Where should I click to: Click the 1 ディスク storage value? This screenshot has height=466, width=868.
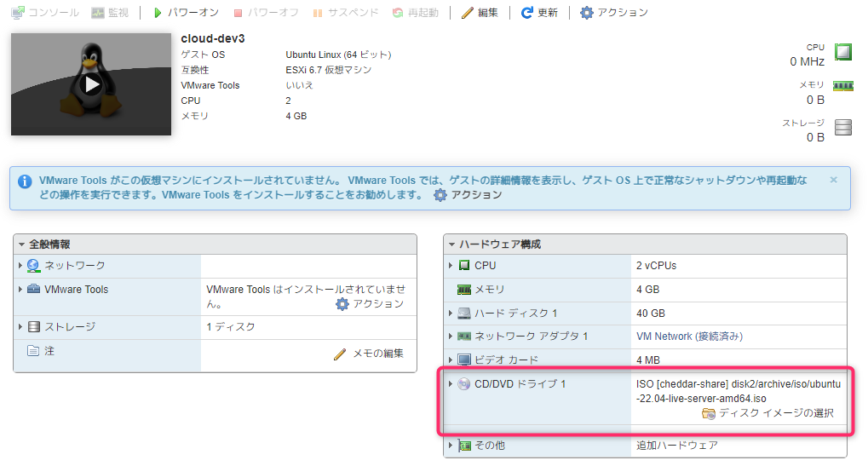coord(230,327)
